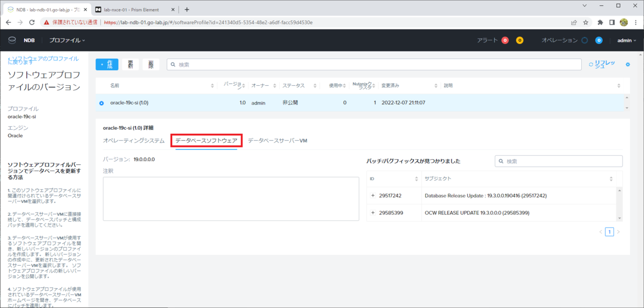The height and width of the screenshot is (308, 644).
Task: Open the プロファイル dropdown menu
Action: pyautogui.click(x=67, y=40)
